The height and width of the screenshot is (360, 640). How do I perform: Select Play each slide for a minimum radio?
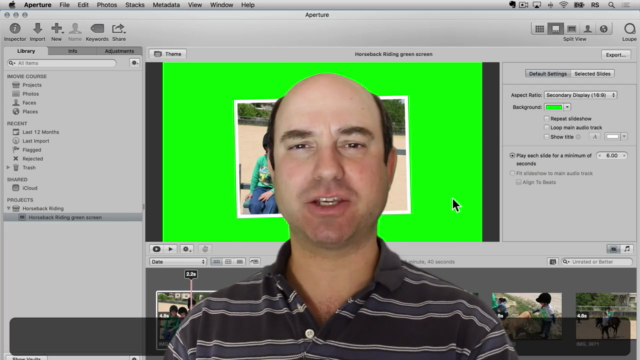(512, 156)
